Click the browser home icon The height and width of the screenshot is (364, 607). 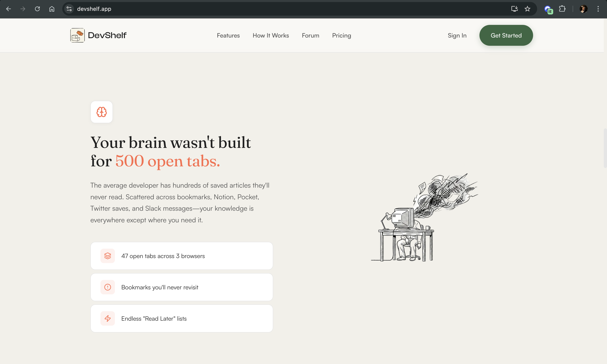[x=52, y=9]
